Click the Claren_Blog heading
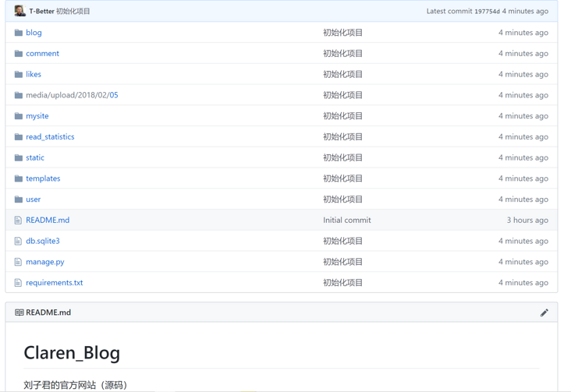The height and width of the screenshot is (392, 571). click(72, 353)
